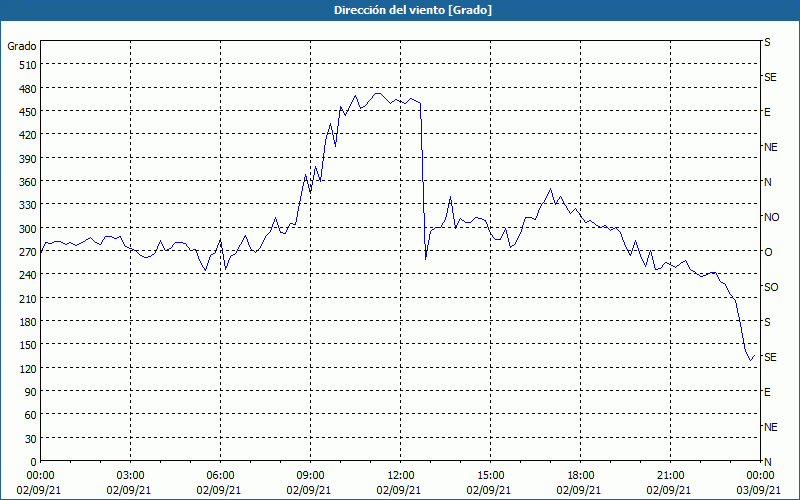
Task: Select the 15:00 time label
Action: tap(490, 476)
